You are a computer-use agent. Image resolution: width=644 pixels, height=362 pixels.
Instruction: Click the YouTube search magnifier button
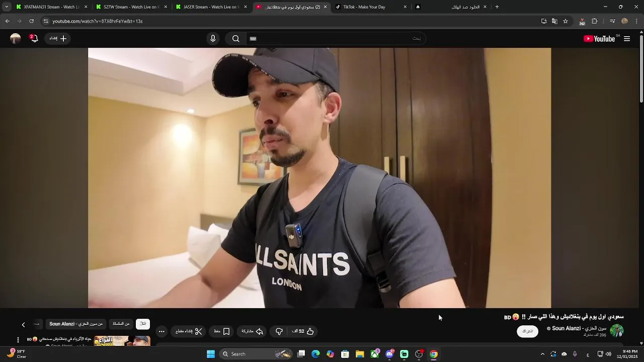pyautogui.click(x=235, y=39)
